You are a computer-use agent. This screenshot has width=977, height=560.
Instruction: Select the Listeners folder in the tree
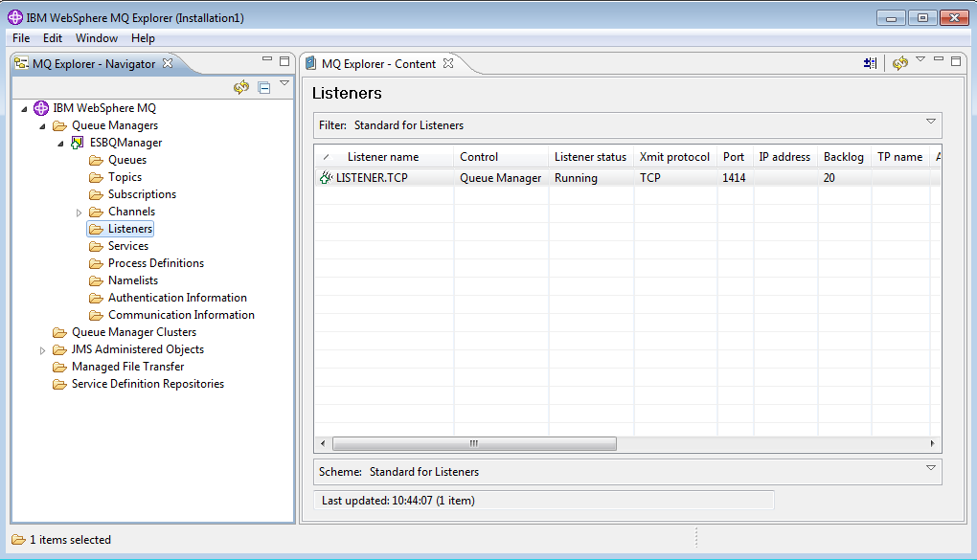pyautogui.click(x=129, y=229)
